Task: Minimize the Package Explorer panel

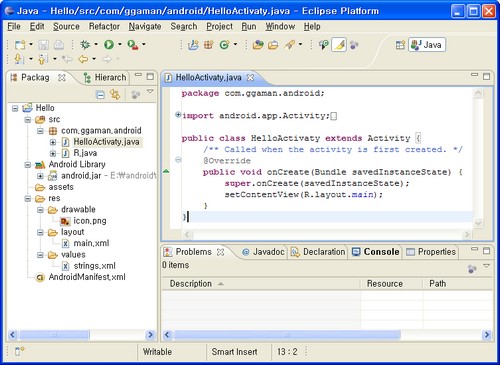Action: [138, 75]
